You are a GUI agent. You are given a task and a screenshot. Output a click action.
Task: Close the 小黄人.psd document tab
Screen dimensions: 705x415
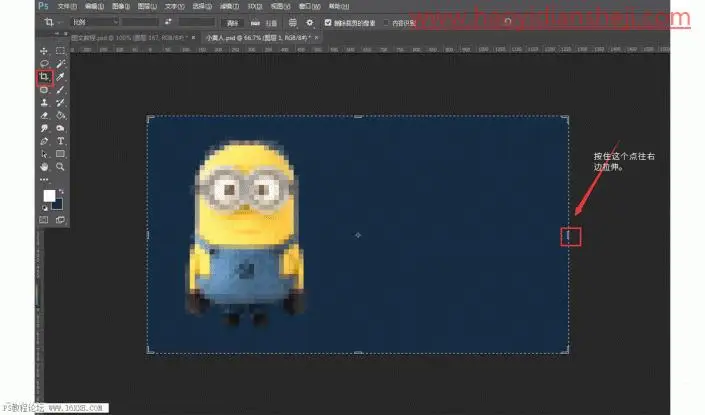click(x=317, y=38)
